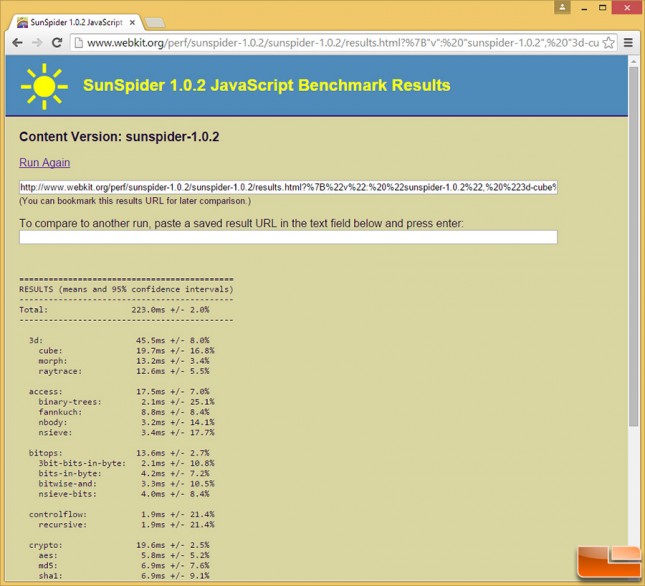Minimize the Chrome window
The height and width of the screenshot is (586, 645).
(584, 8)
